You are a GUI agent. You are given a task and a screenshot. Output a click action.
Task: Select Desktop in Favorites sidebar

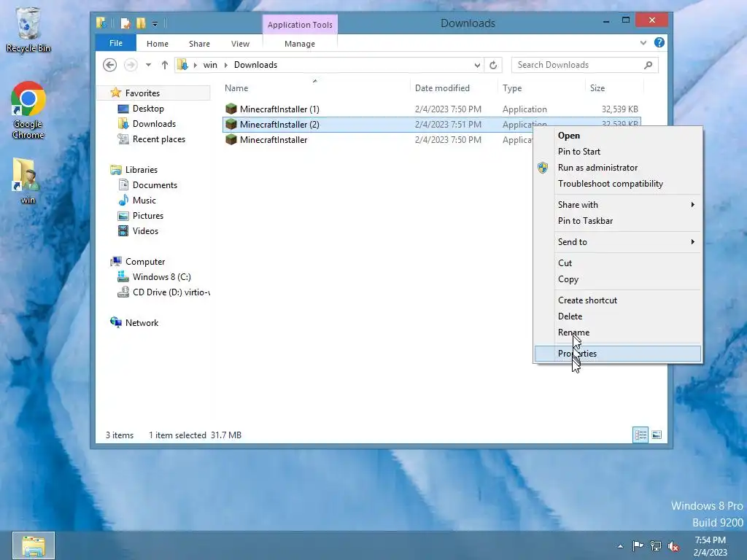tap(148, 109)
